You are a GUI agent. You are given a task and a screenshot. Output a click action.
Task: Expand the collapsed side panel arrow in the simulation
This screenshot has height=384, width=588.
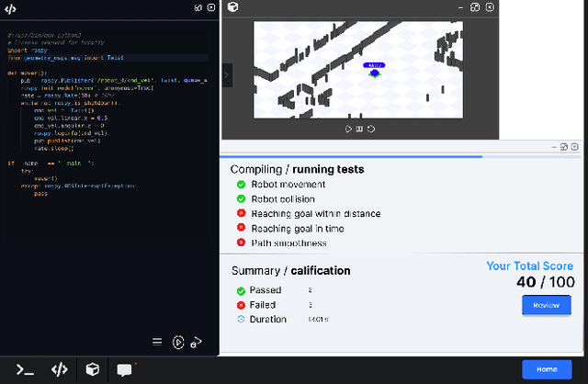tap(227, 75)
